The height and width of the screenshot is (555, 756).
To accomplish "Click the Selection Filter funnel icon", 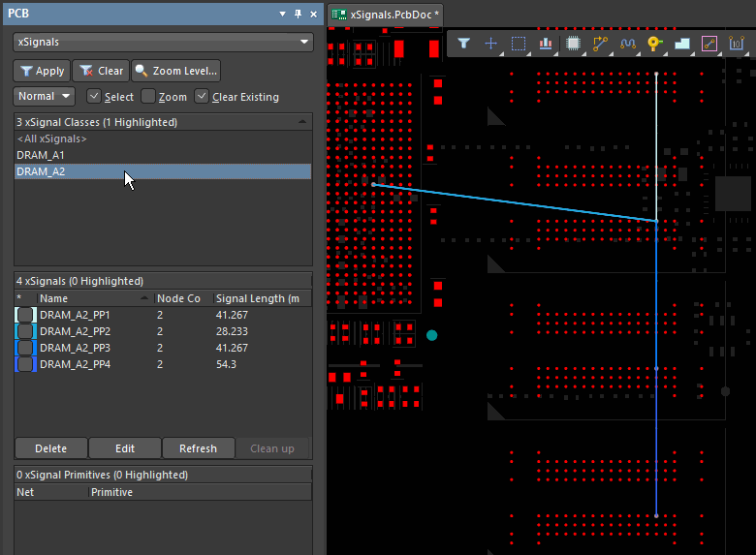I will coord(463,44).
